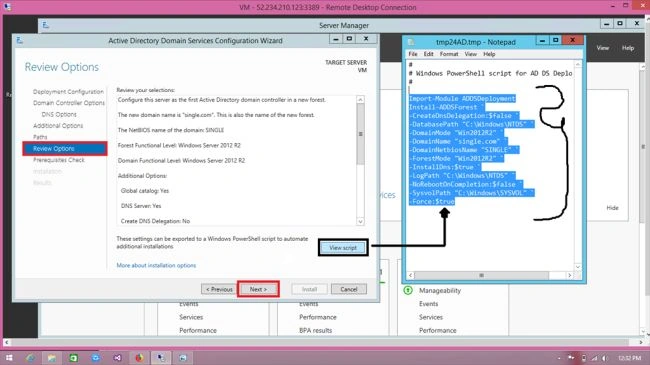Viewport: 650px width, 365px height.
Task: Click the View script button
Action: click(x=343, y=248)
